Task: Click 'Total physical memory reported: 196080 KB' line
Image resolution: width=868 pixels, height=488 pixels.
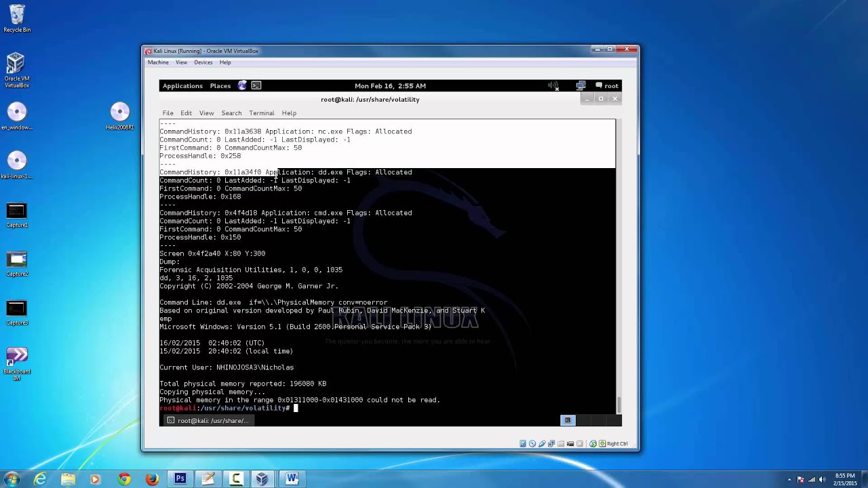Action: (243, 384)
